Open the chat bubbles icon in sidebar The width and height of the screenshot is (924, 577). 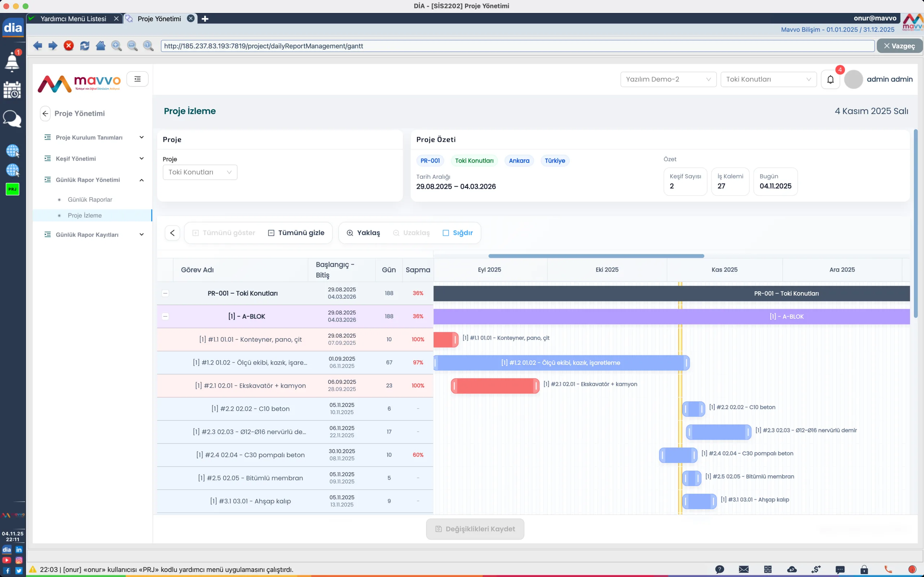pos(12,119)
